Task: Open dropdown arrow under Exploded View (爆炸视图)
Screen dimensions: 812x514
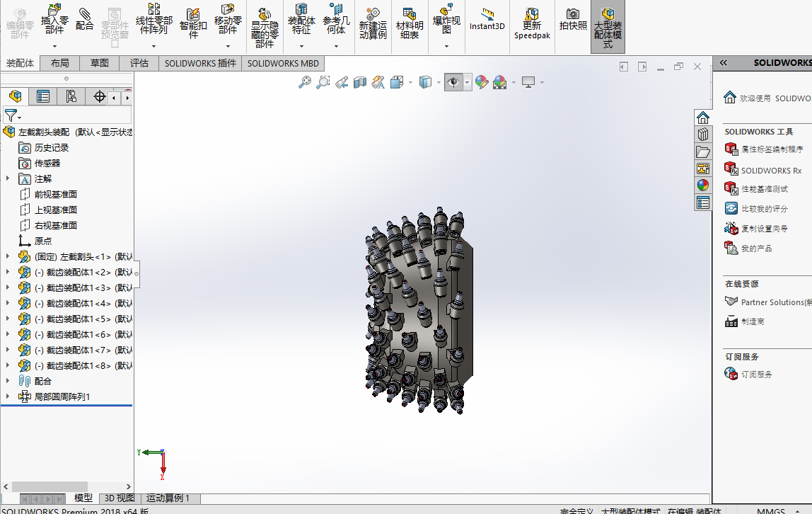Action: [x=446, y=46]
